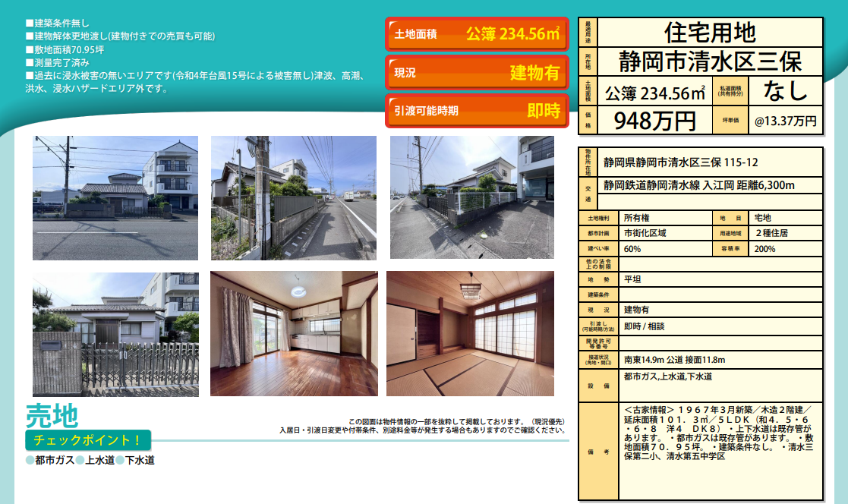Open the front gate photo of the house

115,334
